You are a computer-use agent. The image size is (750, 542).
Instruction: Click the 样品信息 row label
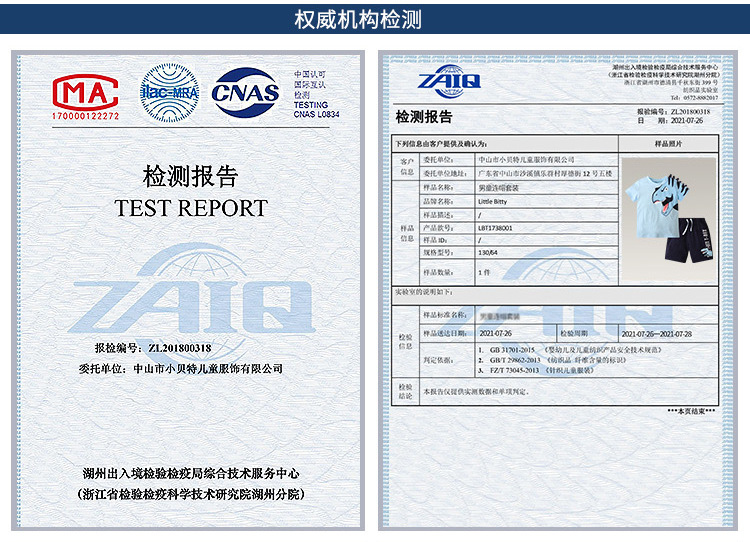pos(407,233)
